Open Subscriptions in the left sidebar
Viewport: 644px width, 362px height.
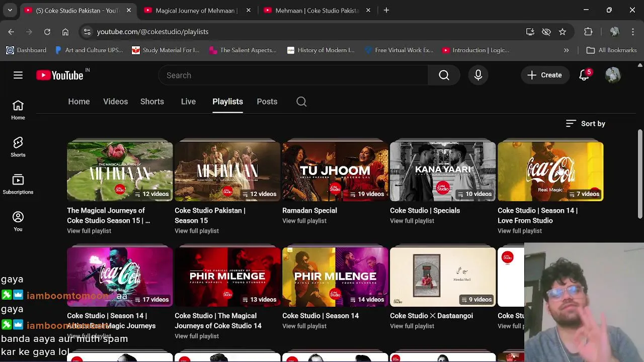pos(18,185)
